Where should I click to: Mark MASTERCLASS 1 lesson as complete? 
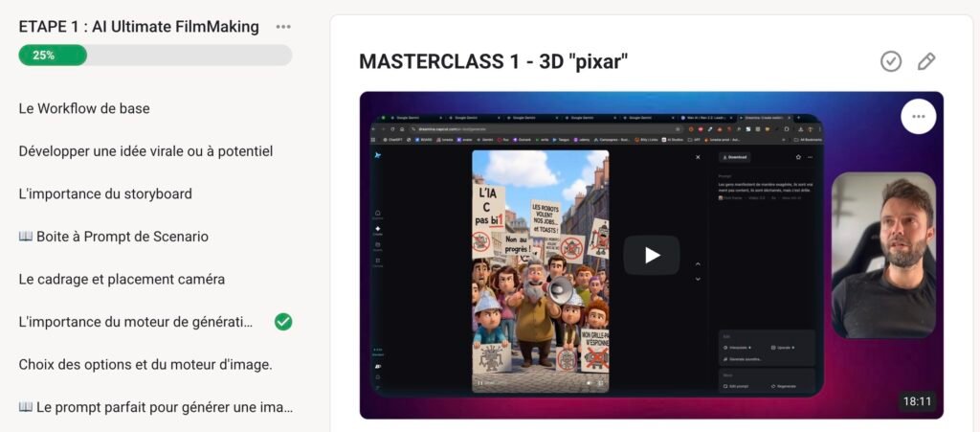point(891,61)
